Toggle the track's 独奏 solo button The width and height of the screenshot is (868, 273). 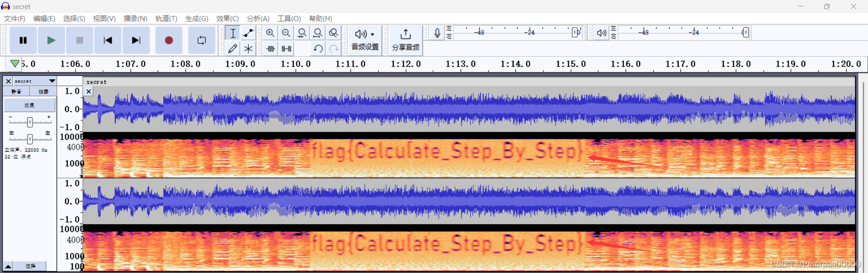coord(43,91)
